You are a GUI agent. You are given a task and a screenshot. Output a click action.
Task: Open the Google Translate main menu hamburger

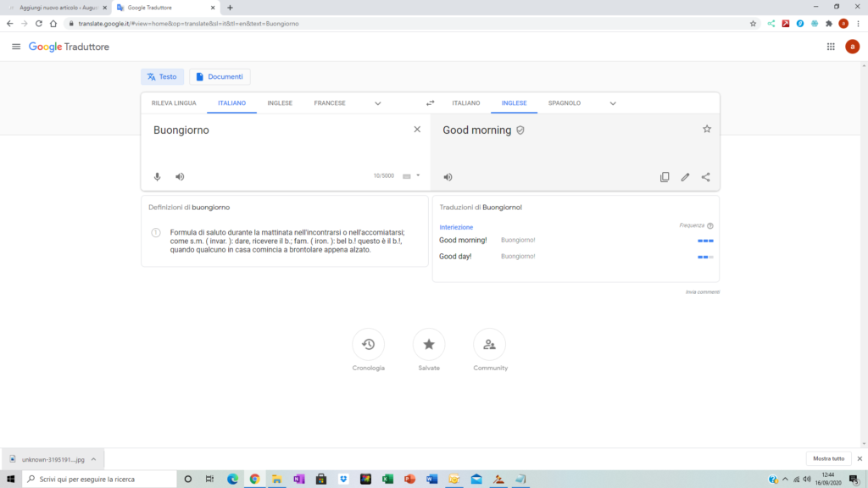(16, 47)
